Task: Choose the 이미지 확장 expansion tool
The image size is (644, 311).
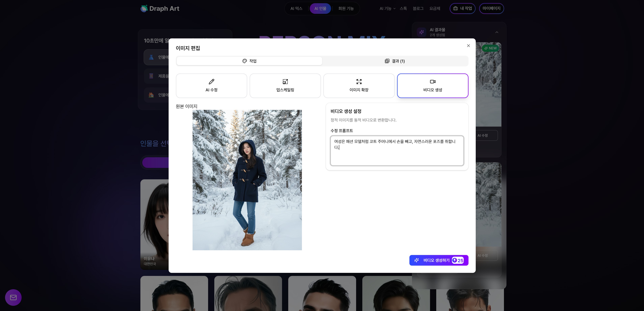Action: pyautogui.click(x=359, y=86)
